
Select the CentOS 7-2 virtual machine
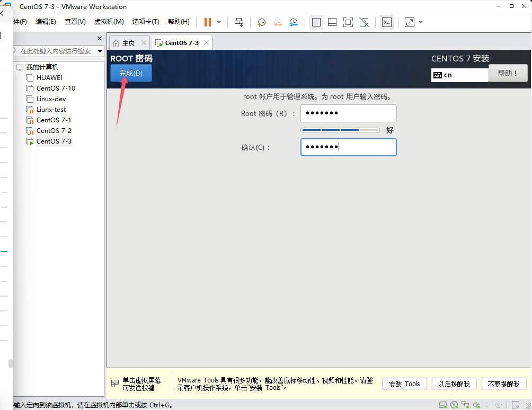click(x=54, y=130)
